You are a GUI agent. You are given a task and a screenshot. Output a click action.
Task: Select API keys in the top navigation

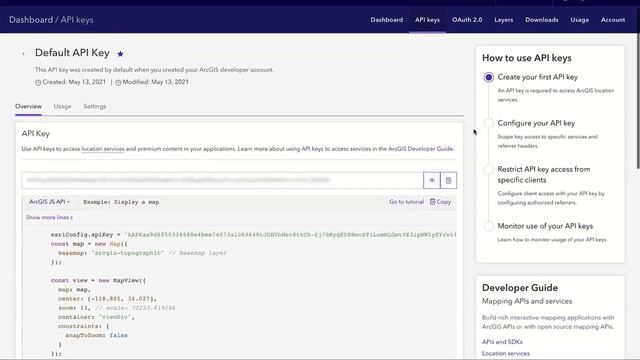427,20
